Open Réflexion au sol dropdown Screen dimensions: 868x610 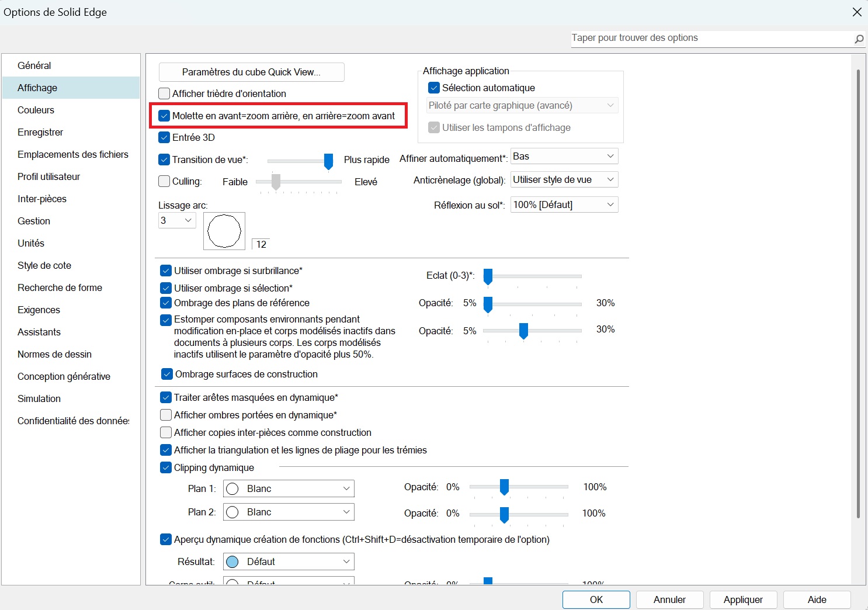point(564,205)
